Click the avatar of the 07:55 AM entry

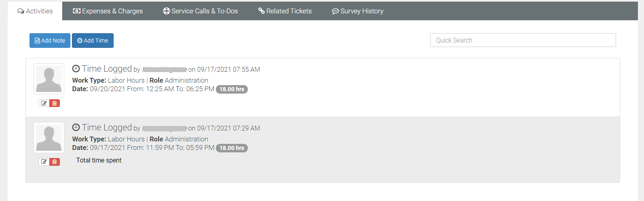[x=49, y=79]
